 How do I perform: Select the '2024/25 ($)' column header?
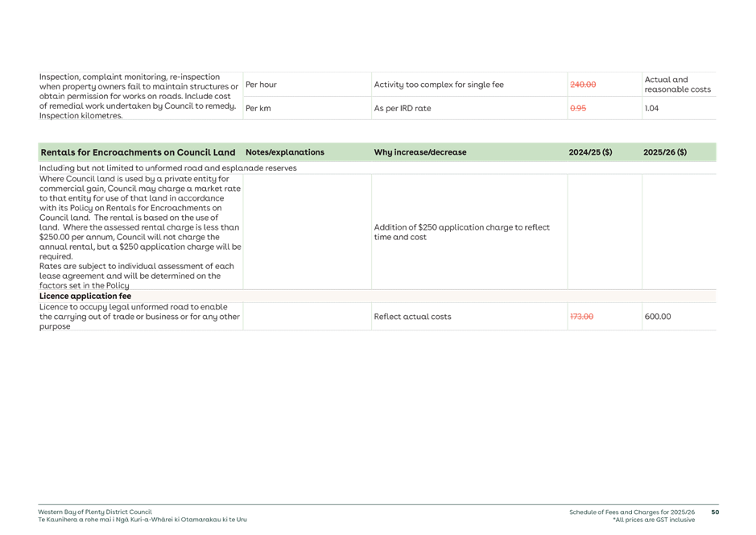point(590,152)
